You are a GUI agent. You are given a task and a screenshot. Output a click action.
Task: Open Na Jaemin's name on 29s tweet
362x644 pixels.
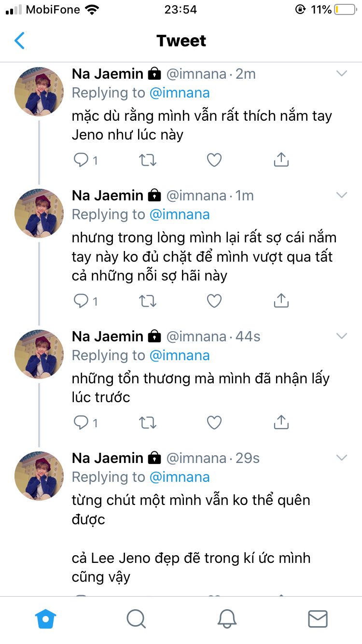pyautogui.click(x=108, y=458)
